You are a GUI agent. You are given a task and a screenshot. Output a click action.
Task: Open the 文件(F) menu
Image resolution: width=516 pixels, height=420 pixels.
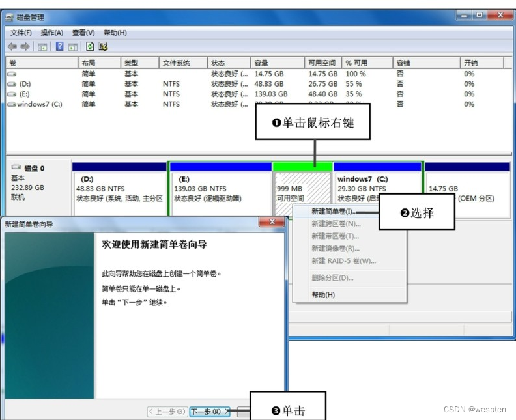click(21, 33)
